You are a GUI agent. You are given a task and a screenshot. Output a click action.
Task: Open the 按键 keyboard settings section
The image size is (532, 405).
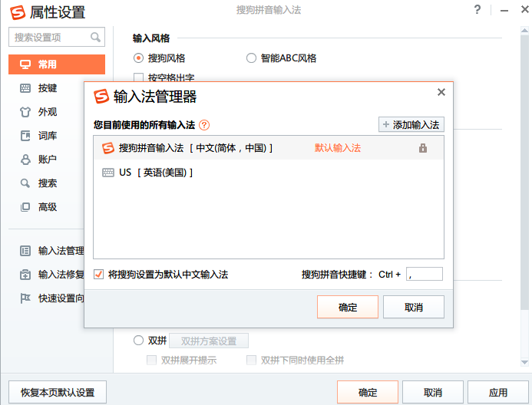48,88
